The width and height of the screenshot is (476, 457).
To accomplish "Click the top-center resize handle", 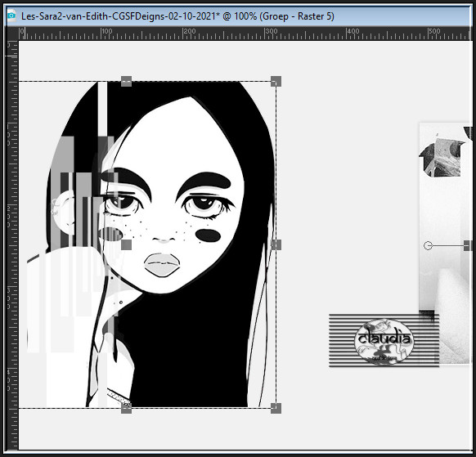I will coord(126,81).
